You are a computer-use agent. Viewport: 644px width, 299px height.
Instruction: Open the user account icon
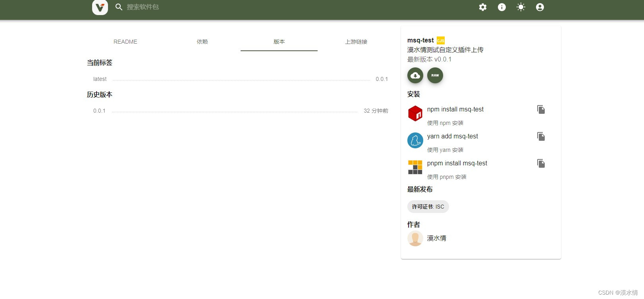[540, 7]
